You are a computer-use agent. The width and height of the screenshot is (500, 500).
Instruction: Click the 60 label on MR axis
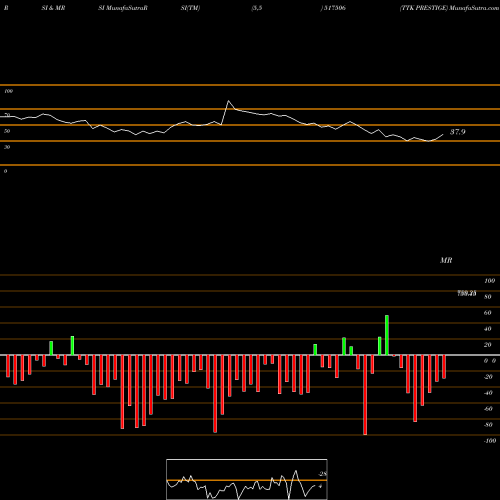488,313
